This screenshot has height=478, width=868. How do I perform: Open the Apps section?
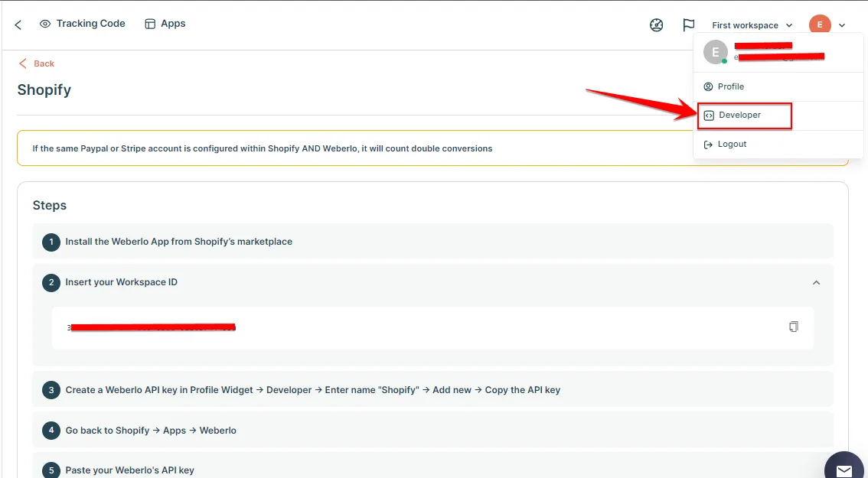pyautogui.click(x=165, y=24)
